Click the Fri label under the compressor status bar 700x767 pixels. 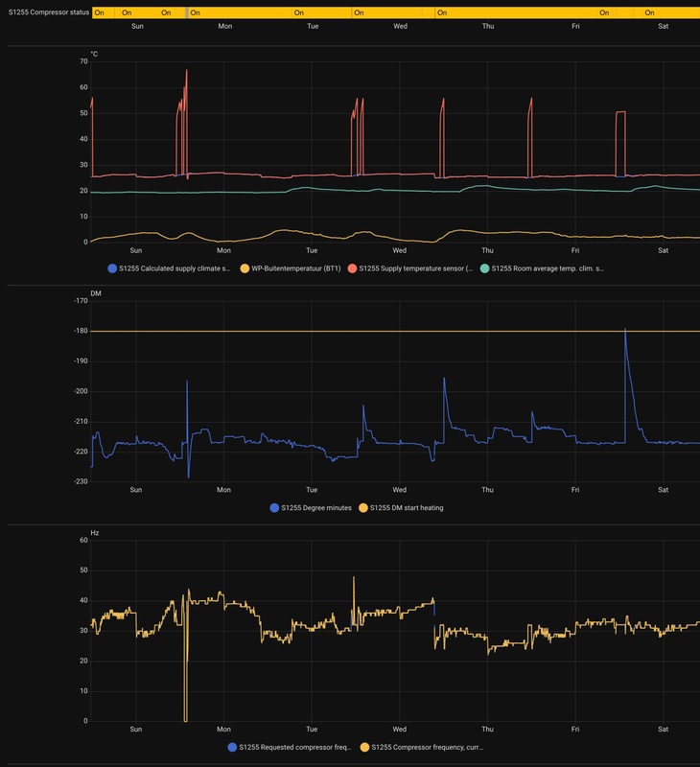[575, 26]
